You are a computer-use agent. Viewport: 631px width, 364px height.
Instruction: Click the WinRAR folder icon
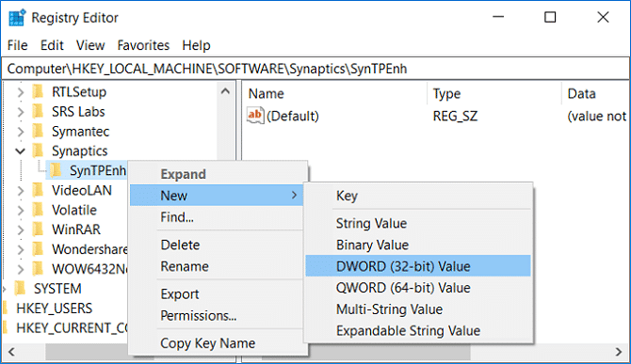38,229
